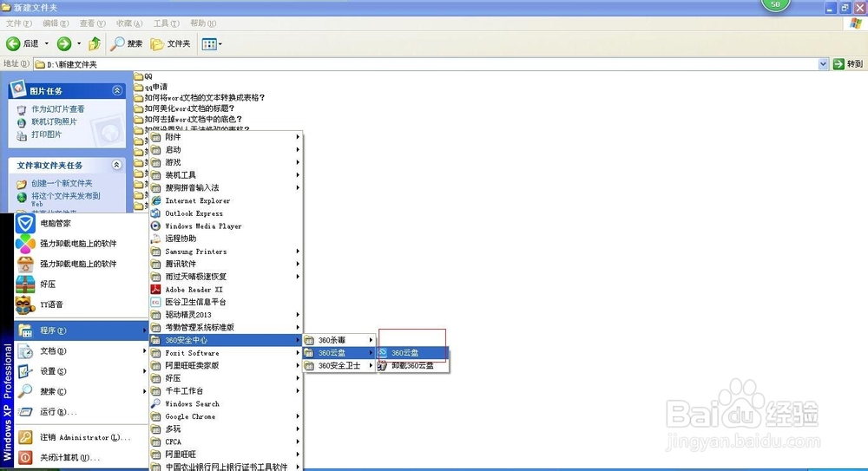
Task: Click the recycle box 强力卸载电脑上的软件 icon
Action: pos(25,264)
